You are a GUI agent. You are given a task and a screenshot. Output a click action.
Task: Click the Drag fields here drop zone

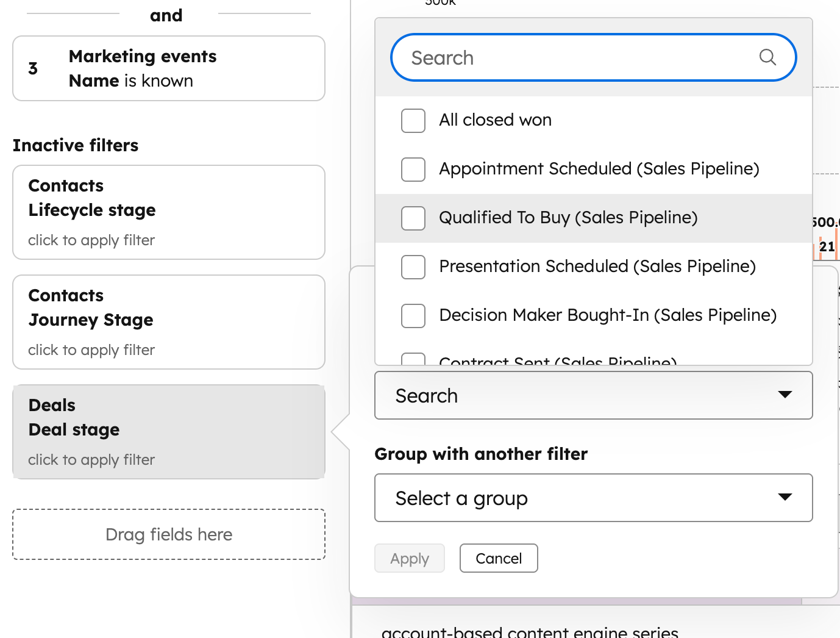tap(169, 534)
